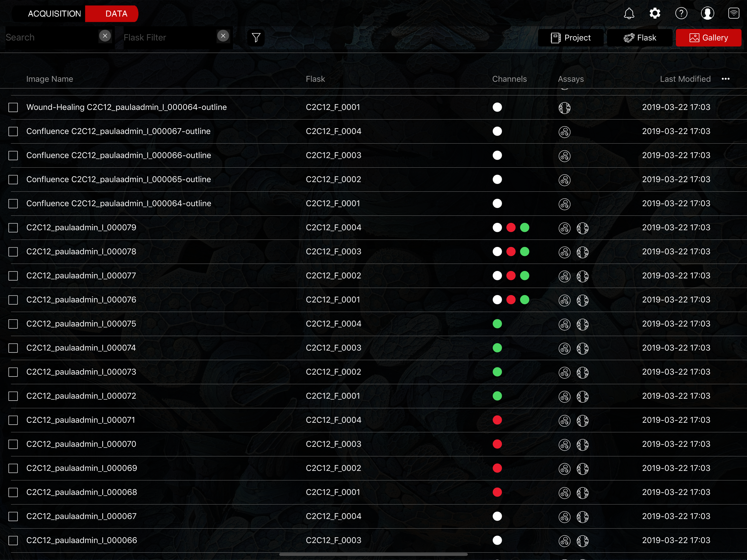Open image C2C12_paulaadmin_I_000068
Image resolution: width=747 pixels, height=560 pixels.
(x=82, y=492)
